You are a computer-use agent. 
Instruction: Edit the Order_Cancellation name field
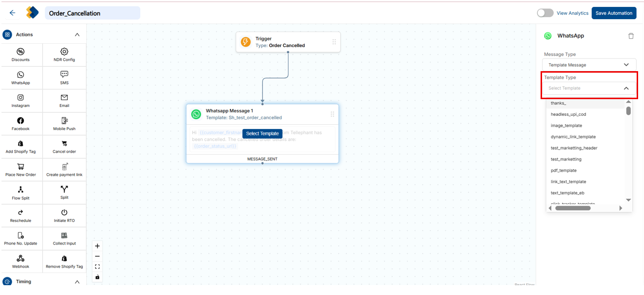click(92, 13)
